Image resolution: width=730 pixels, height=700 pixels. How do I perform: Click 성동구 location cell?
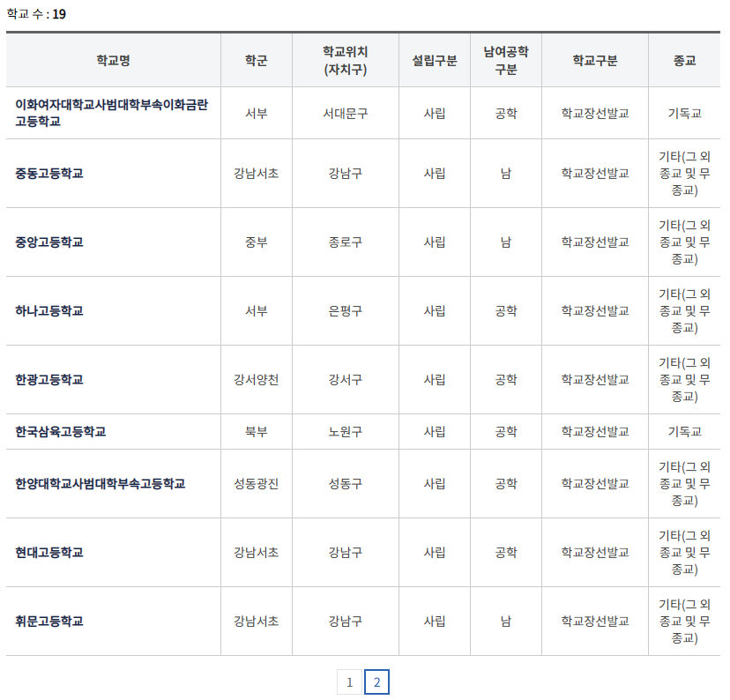click(346, 484)
